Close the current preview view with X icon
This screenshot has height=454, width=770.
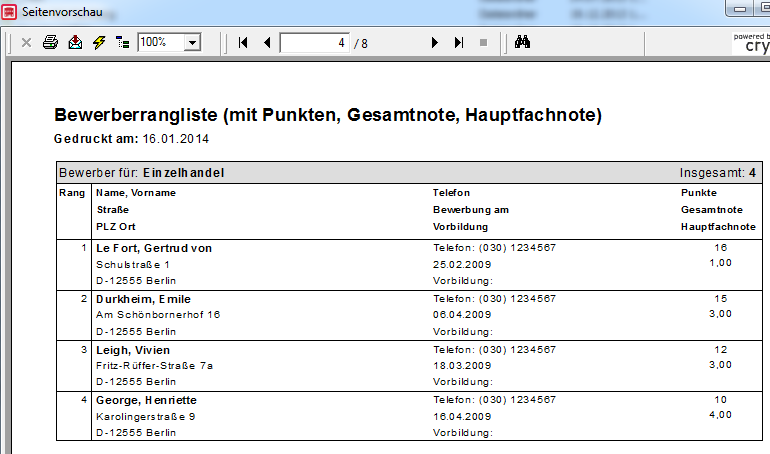point(27,43)
